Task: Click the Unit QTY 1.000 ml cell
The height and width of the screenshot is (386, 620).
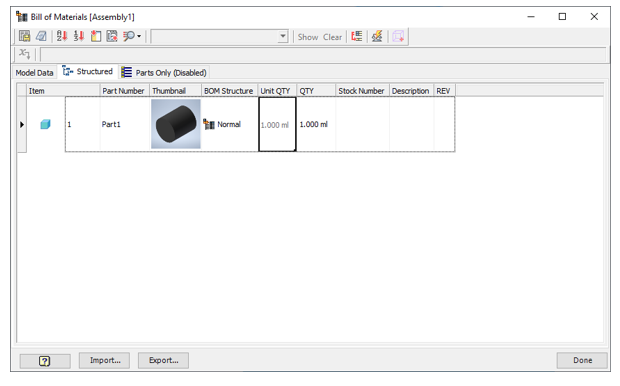Action: (x=277, y=125)
